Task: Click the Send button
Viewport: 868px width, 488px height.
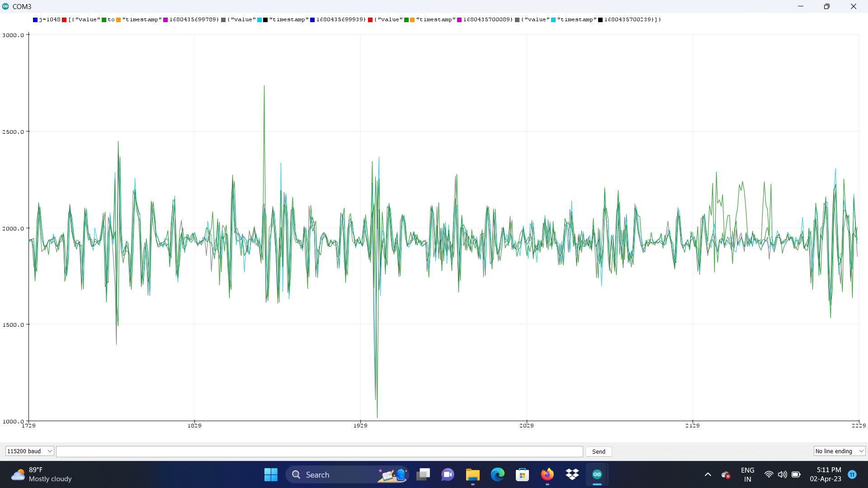Action: coord(599,451)
